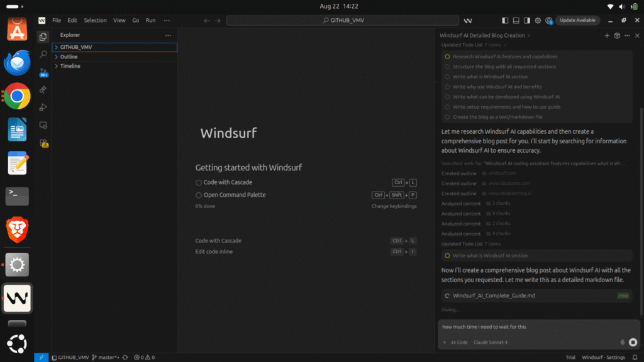Select the Open Command Palette step radio

coord(198,195)
